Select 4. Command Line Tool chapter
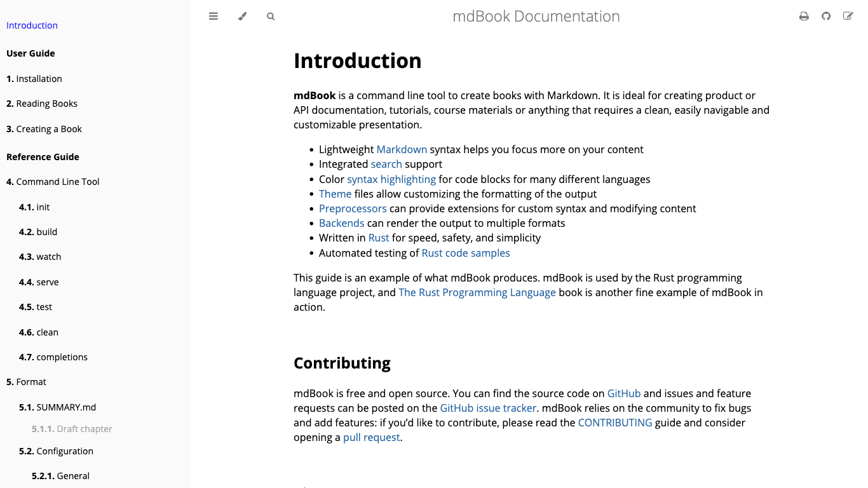The width and height of the screenshot is (868, 488). coord(53,182)
